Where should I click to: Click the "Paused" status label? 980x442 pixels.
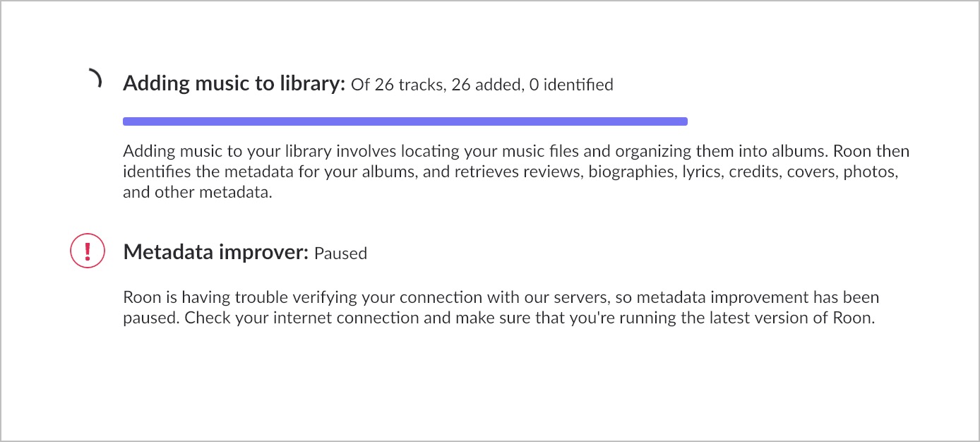pyautogui.click(x=340, y=253)
